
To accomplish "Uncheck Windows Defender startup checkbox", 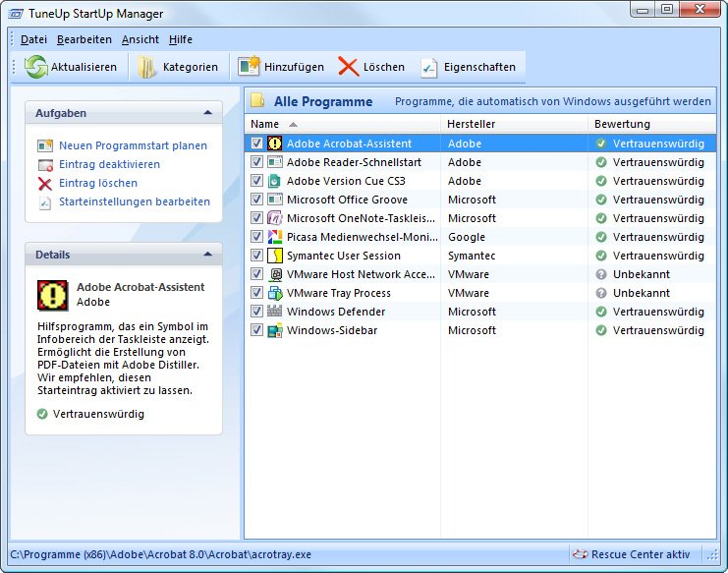I will click(256, 312).
